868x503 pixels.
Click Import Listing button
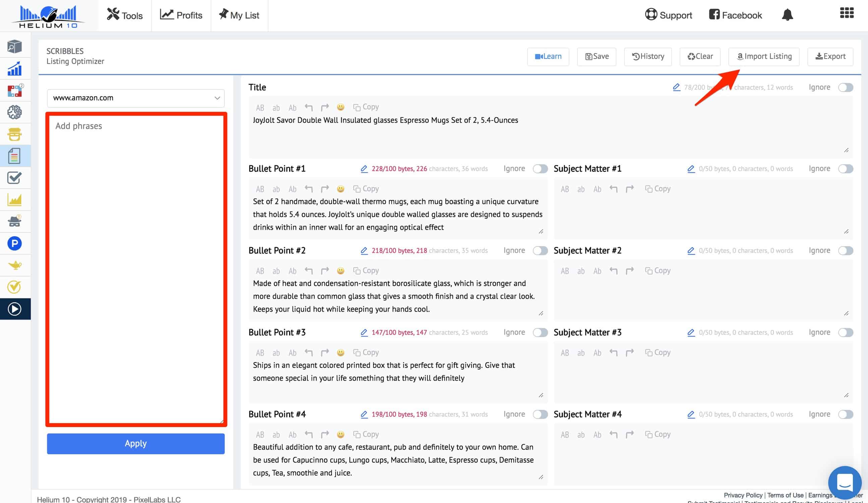click(x=764, y=57)
